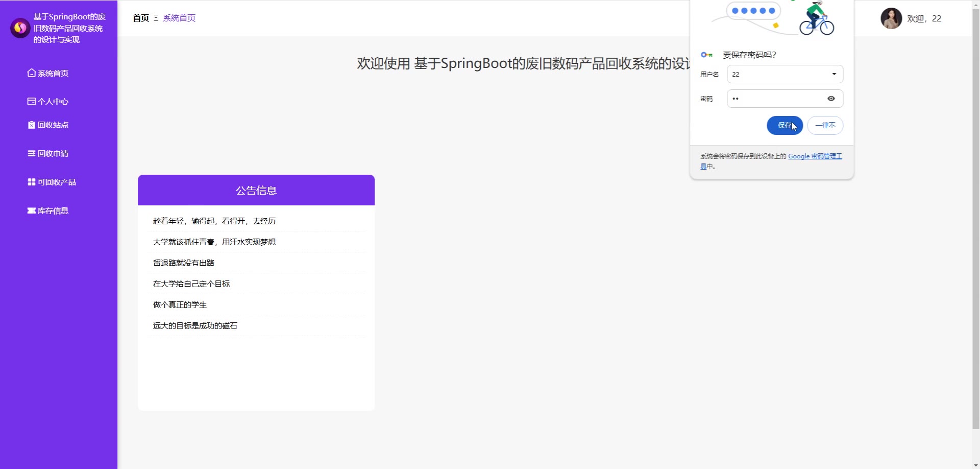
Task: Click the 用户名 input field with 22
Action: point(785,74)
